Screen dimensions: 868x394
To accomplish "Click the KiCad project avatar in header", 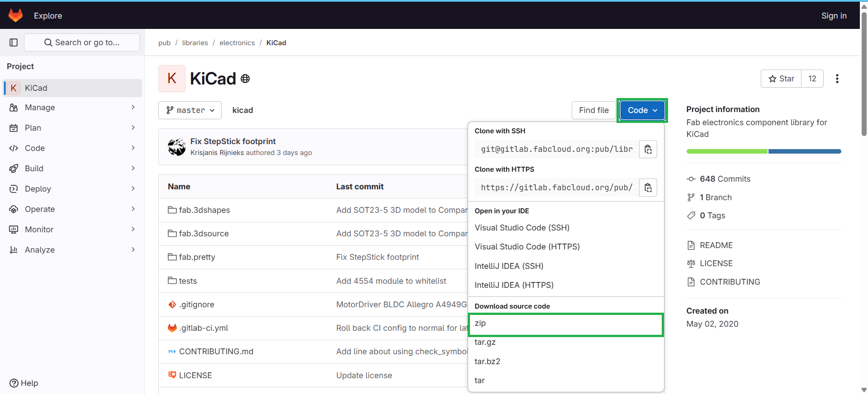I will (x=172, y=79).
